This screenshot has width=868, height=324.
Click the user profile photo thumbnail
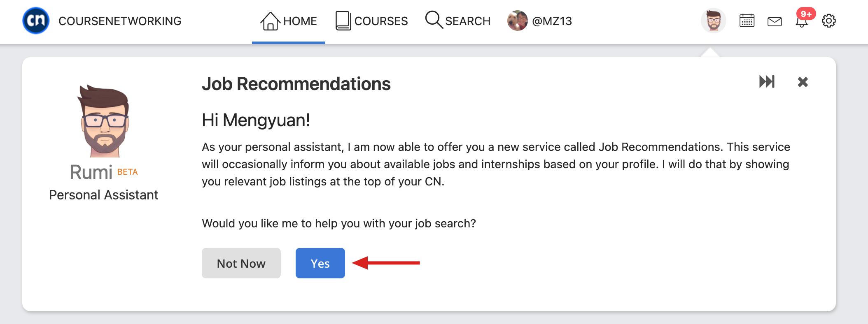[518, 21]
